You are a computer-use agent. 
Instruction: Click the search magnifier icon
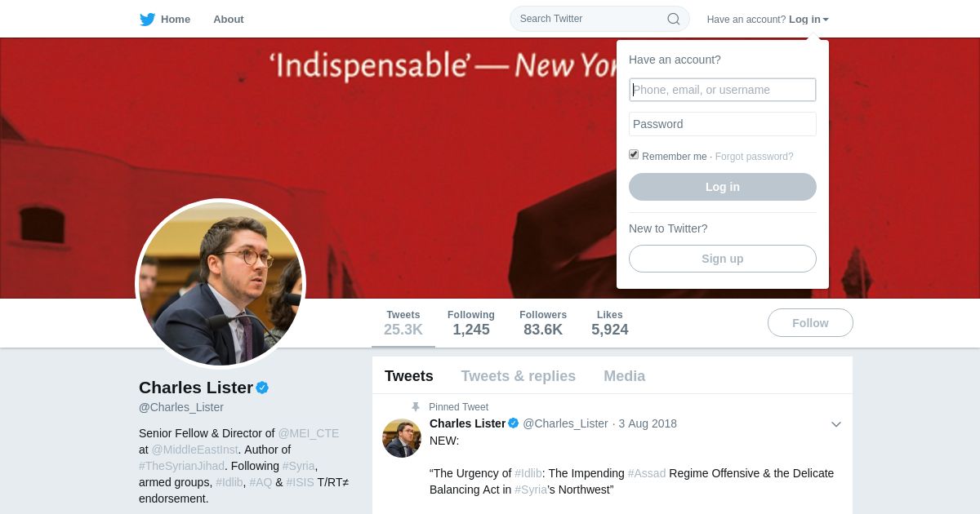click(x=673, y=19)
